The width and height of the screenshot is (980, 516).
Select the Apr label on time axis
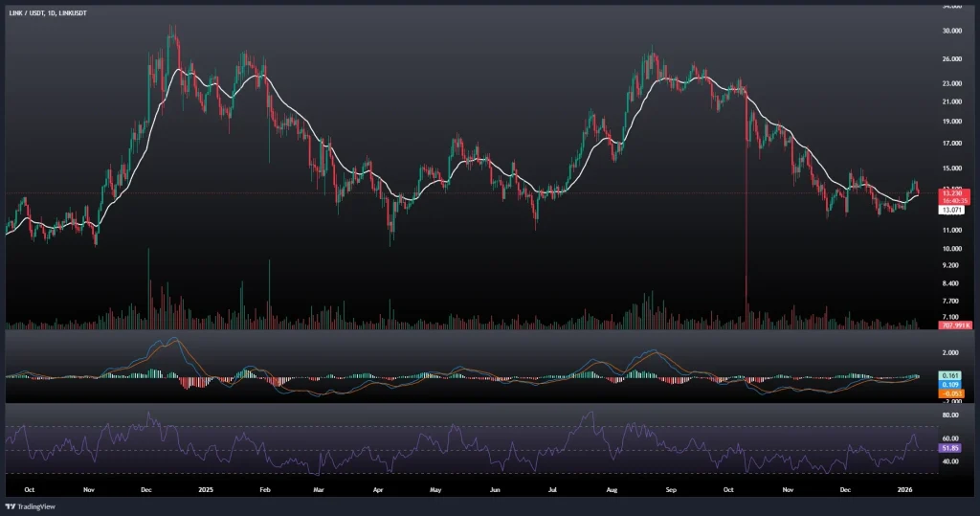377,488
